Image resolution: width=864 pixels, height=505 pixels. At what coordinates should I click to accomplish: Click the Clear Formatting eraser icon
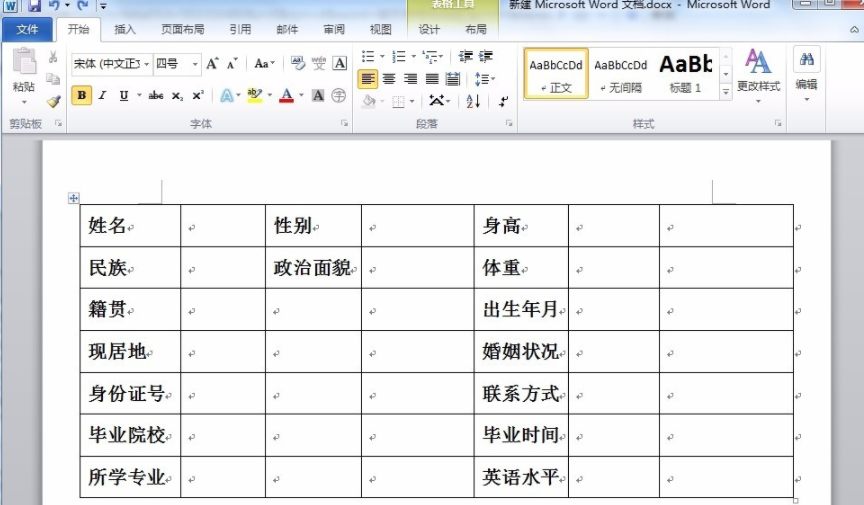click(x=298, y=64)
